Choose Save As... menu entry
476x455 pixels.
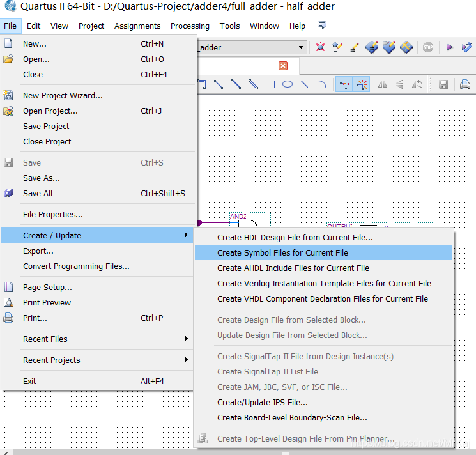coord(97,178)
